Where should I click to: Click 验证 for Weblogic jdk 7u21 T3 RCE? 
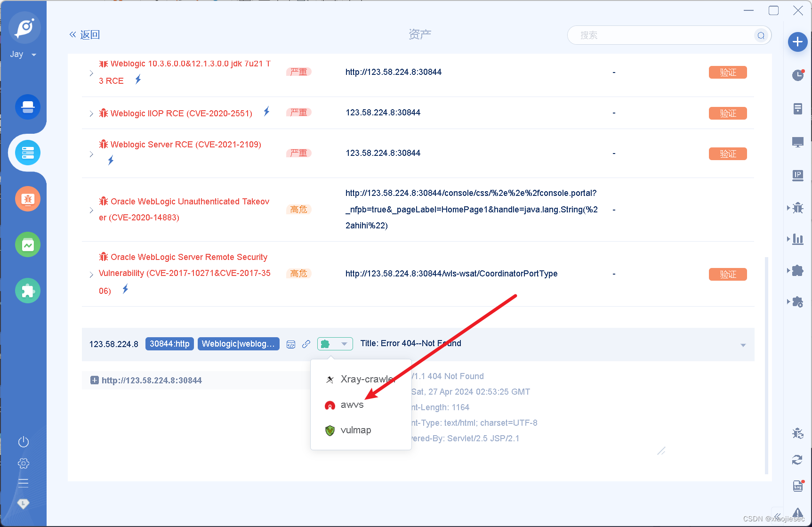[728, 73]
